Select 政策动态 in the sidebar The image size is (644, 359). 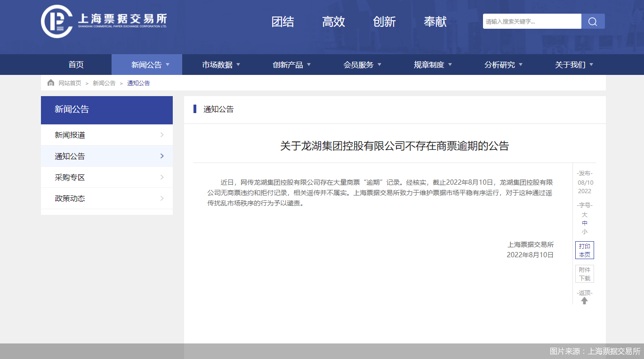point(107,198)
